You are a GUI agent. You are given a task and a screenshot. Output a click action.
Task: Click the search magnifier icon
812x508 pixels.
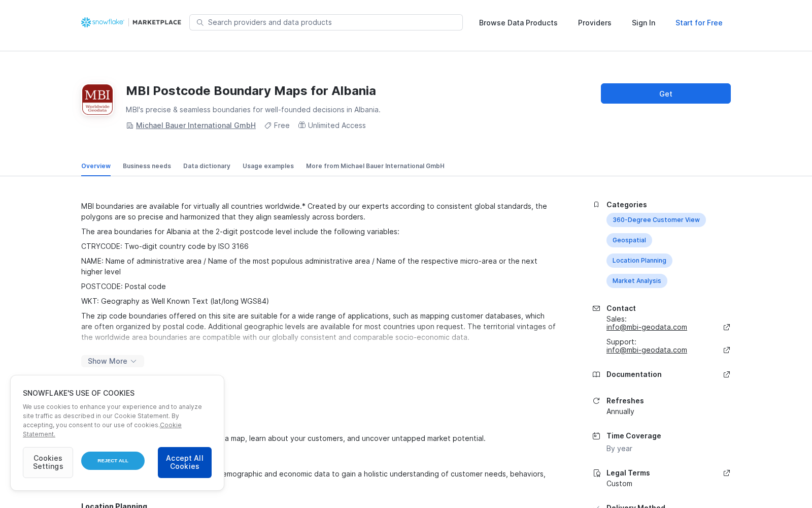pyautogui.click(x=200, y=22)
